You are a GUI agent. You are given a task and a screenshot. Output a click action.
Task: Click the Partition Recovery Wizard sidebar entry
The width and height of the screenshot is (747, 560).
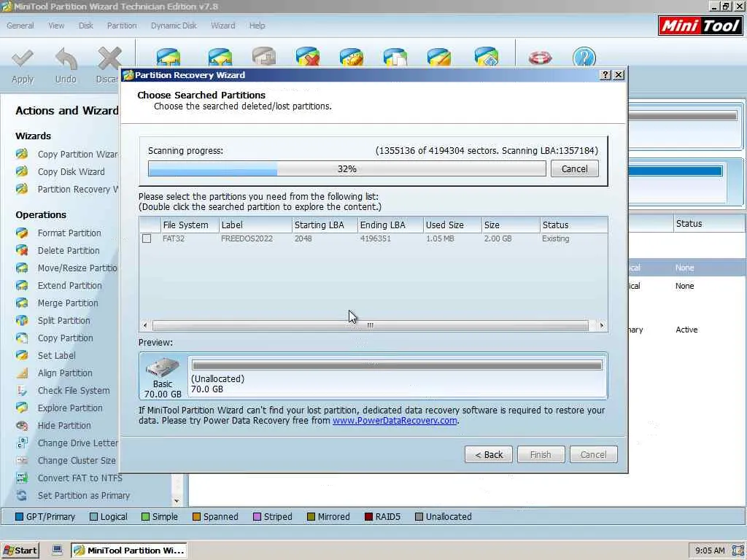[77, 189]
